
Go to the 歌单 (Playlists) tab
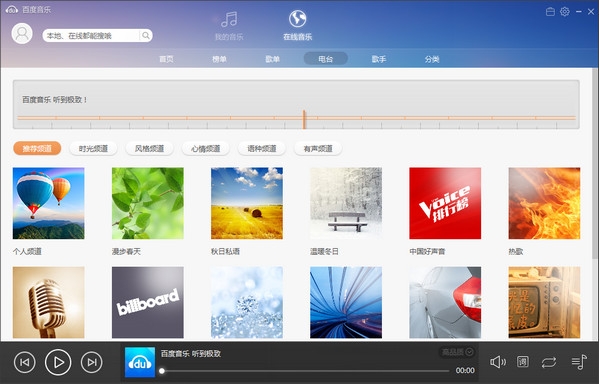pos(272,59)
